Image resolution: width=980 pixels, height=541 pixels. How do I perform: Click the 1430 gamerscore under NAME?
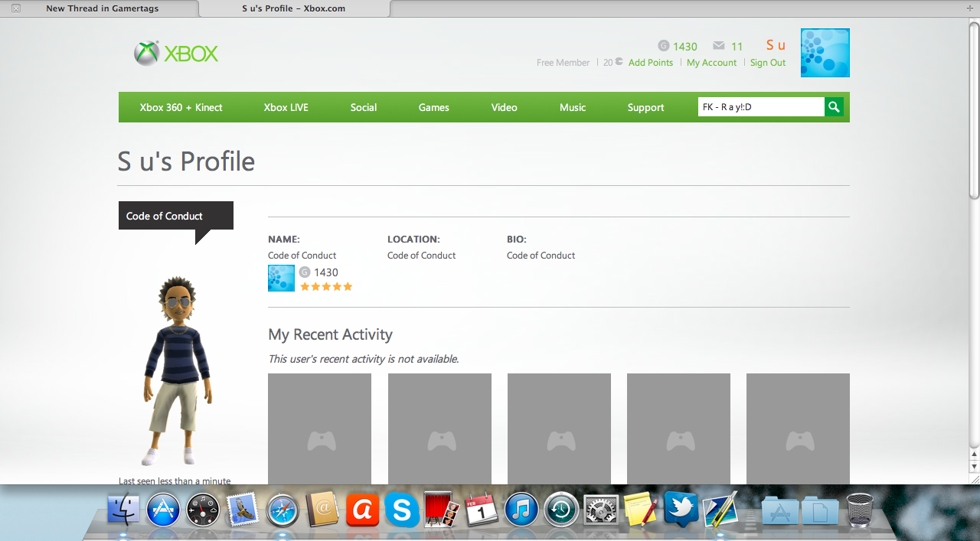tap(326, 272)
